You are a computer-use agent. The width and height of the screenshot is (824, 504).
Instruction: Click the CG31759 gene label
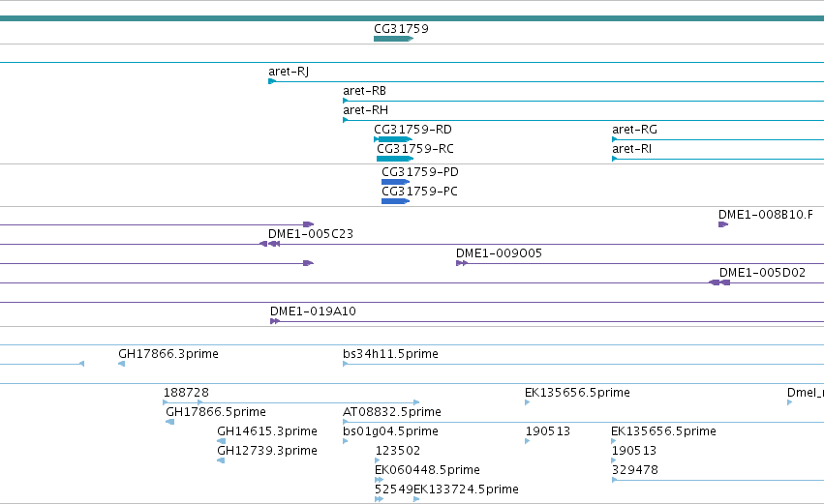pyautogui.click(x=401, y=29)
